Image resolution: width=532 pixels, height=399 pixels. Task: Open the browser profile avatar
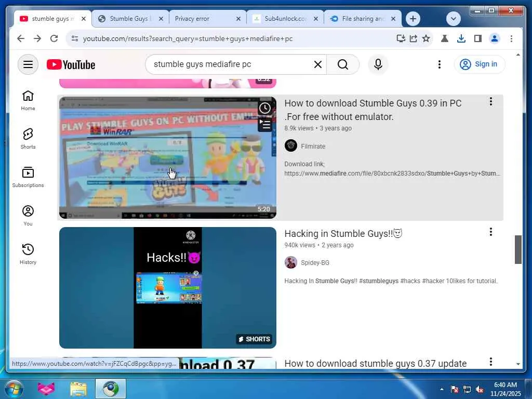[495, 38]
